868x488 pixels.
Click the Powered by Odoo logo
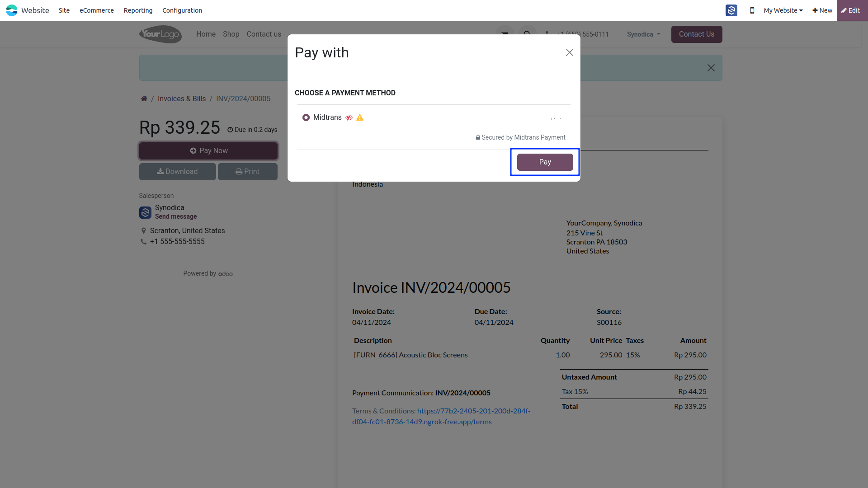(226, 274)
